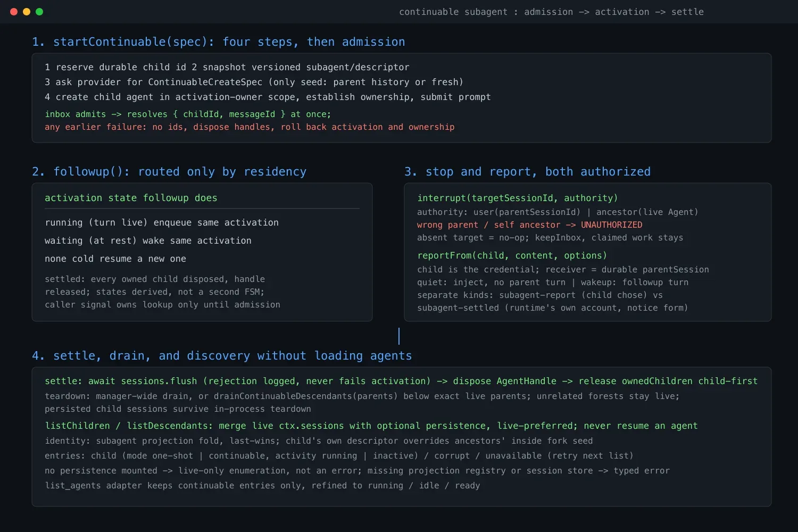The image size is (798, 532).
Task: Select the signature 'interrupt(targetSessionId, authority)'
Action: (x=518, y=198)
